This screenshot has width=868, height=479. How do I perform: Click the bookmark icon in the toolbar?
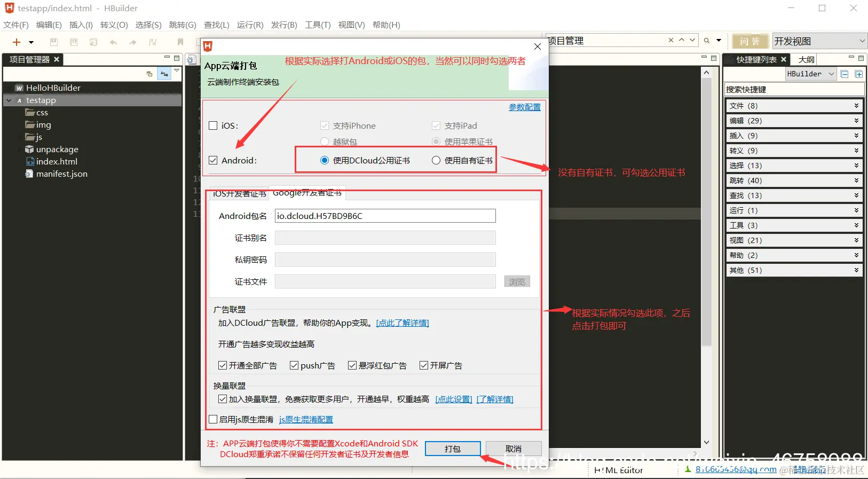tap(180, 42)
